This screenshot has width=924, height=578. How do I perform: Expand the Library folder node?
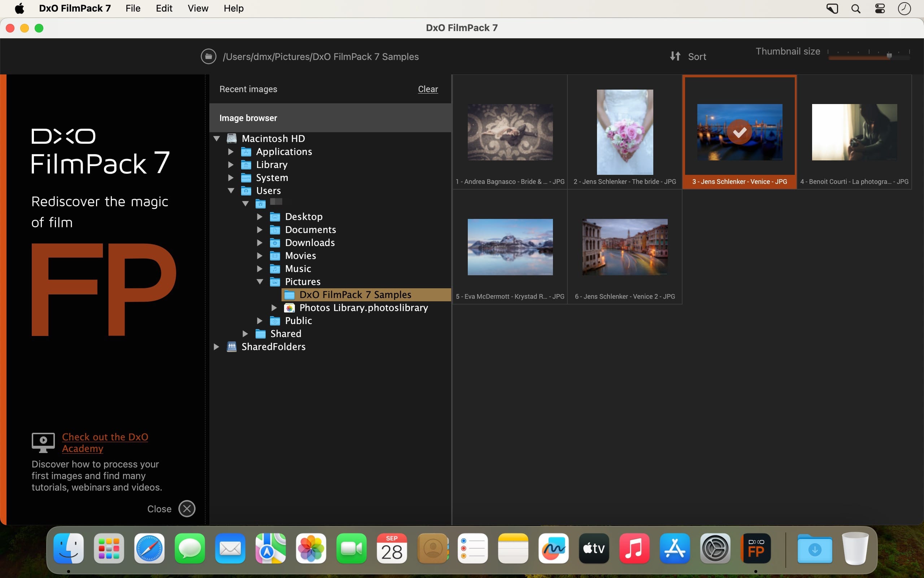coord(231,165)
